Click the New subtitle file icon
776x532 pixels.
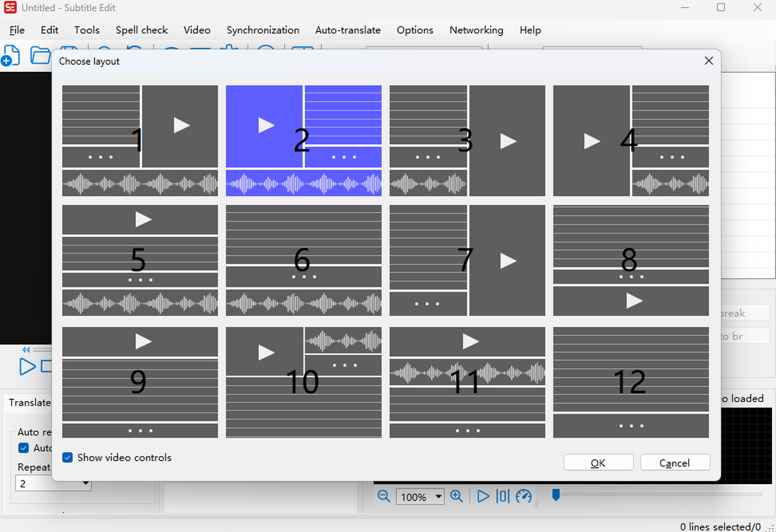(x=11, y=56)
